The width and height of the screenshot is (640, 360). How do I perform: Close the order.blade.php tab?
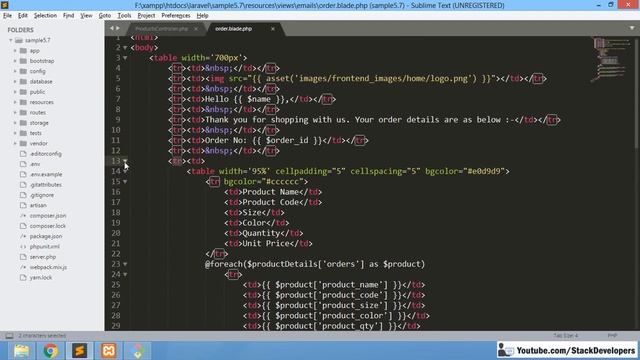point(273,29)
